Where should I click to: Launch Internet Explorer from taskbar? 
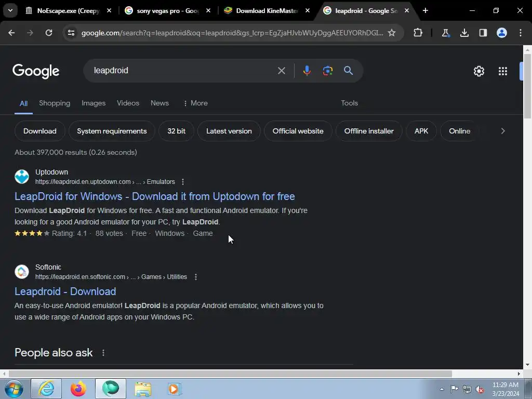[x=46, y=389]
